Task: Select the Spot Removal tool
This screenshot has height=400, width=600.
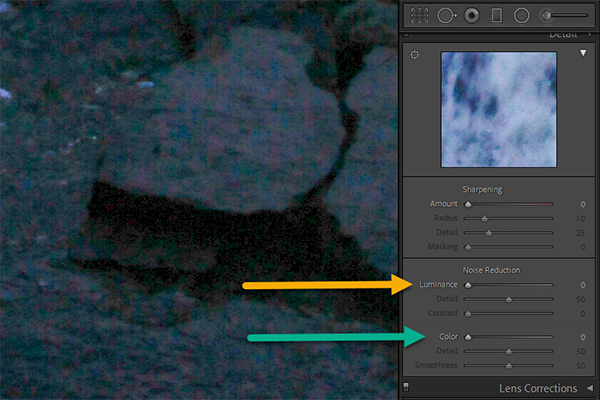Action: tap(446, 15)
